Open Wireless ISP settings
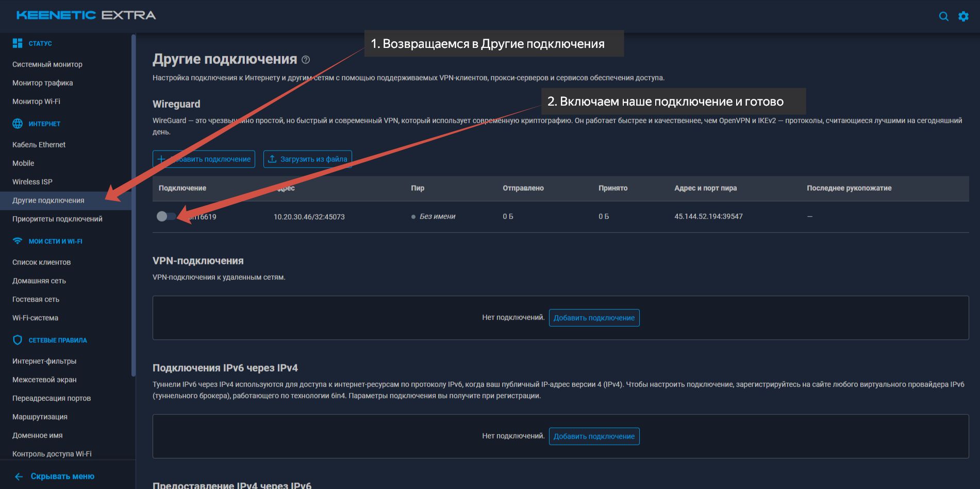 click(32, 182)
